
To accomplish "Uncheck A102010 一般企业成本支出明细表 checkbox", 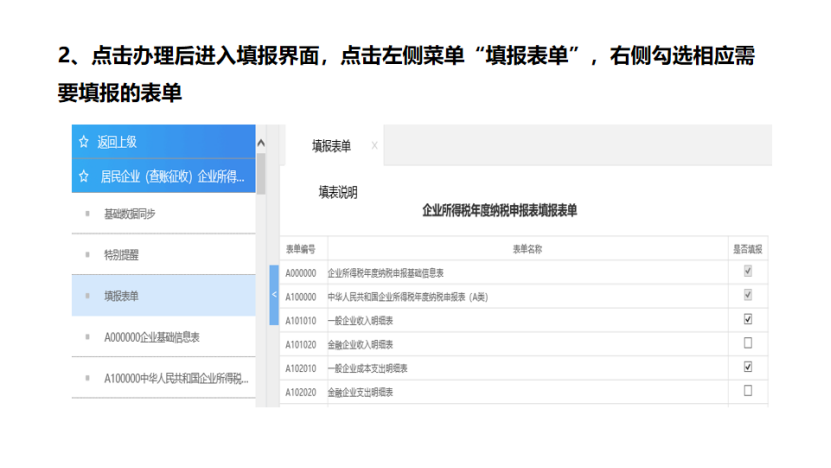I will pyautogui.click(x=747, y=367).
